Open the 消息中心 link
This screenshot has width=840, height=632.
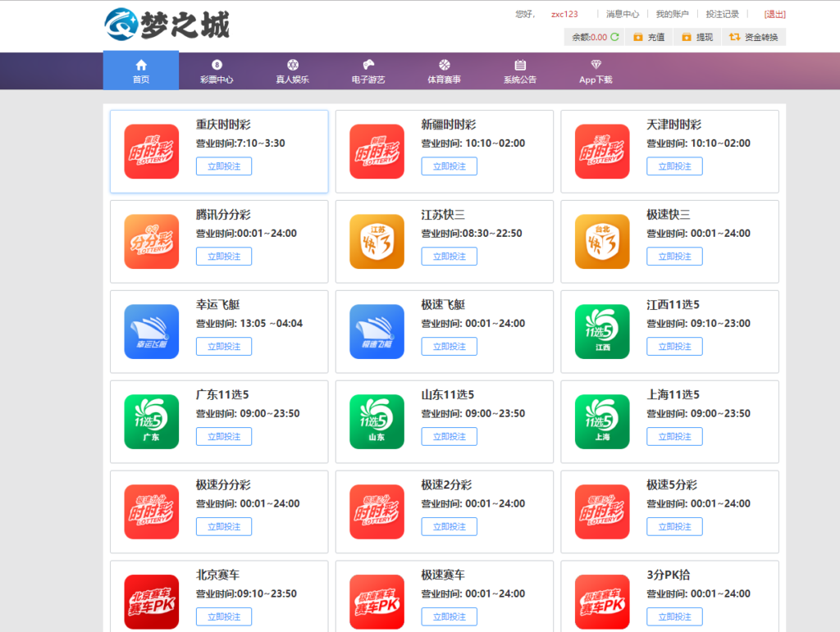click(x=623, y=14)
